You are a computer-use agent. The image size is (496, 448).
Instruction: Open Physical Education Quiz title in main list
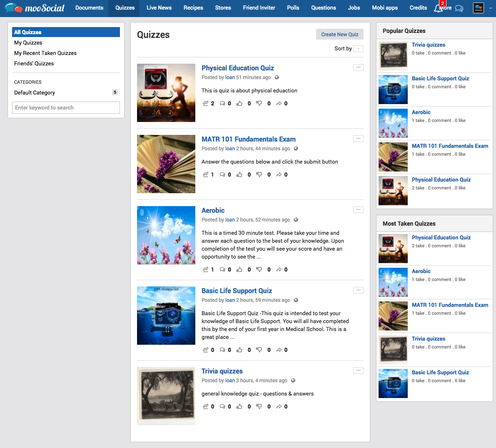click(237, 68)
